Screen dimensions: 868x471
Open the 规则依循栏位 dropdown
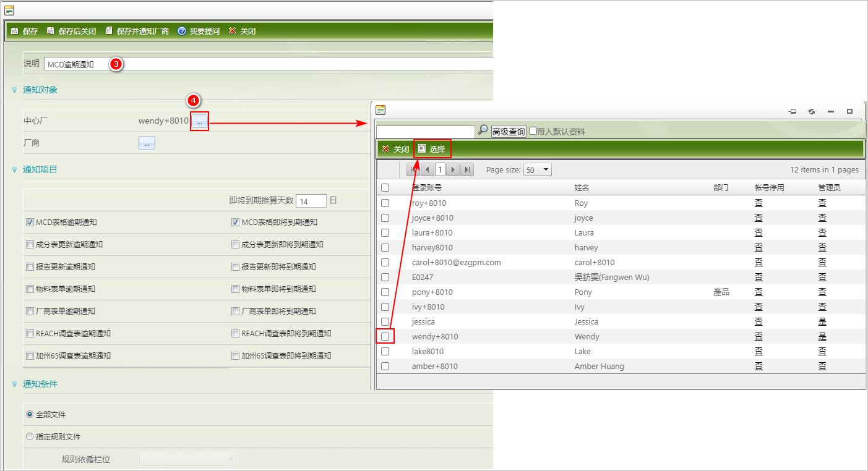coord(188,459)
